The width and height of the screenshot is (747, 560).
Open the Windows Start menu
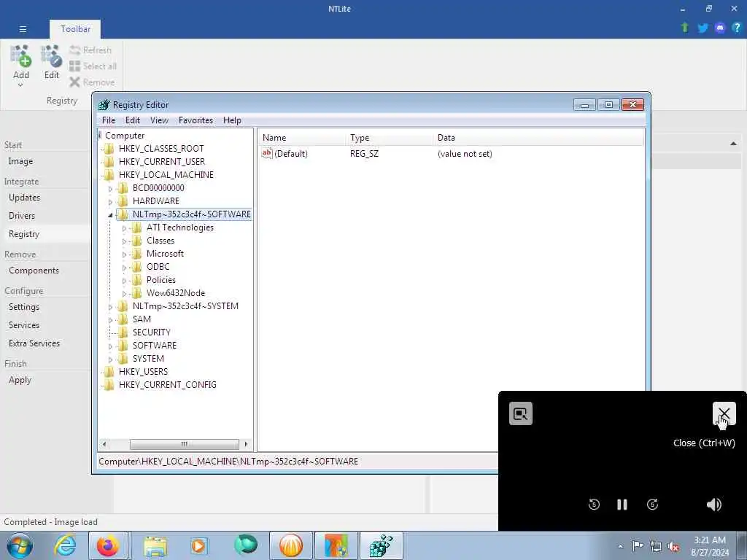[20, 546]
